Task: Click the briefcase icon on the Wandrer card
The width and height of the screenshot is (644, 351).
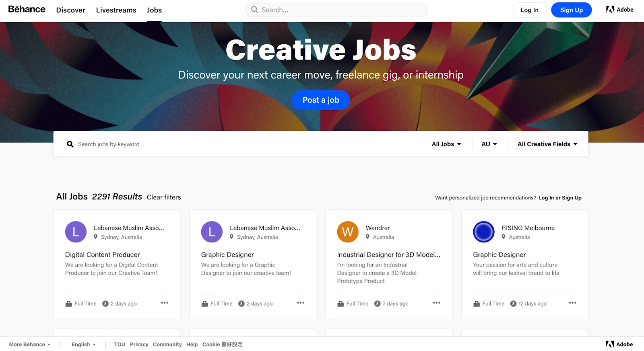Action: [341, 304]
